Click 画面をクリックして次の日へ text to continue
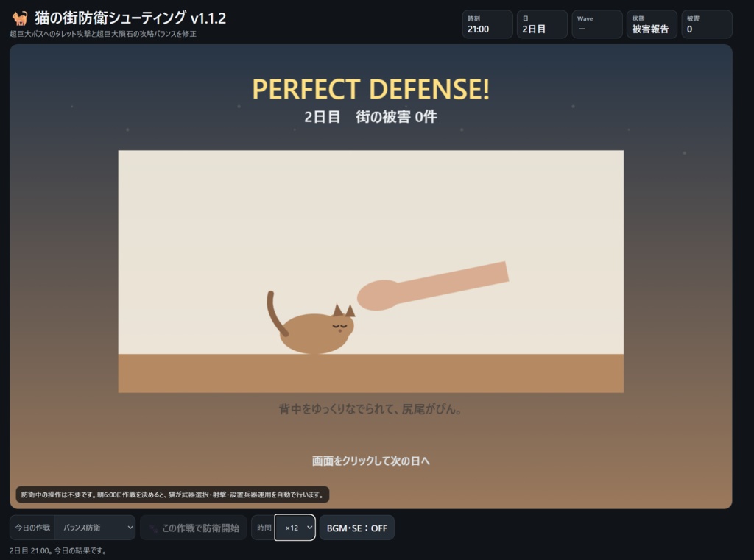Image resolution: width=754 pixels, height=560 pixels. click(371, 461)
